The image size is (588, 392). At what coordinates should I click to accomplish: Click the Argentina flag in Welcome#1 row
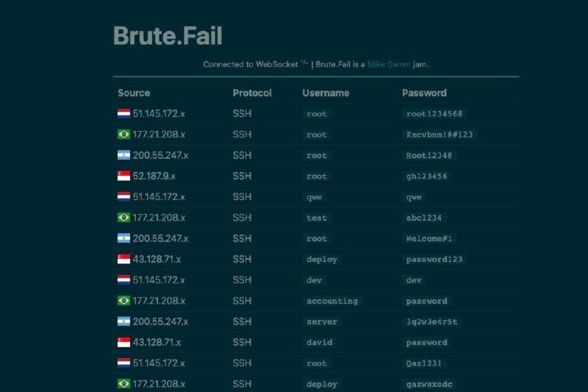pos(123,238)
